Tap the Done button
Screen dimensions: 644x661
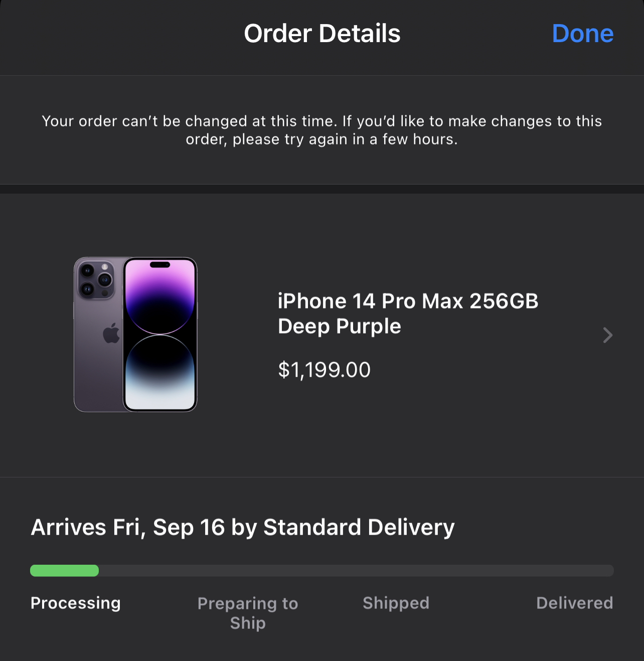tap(582, 34)
